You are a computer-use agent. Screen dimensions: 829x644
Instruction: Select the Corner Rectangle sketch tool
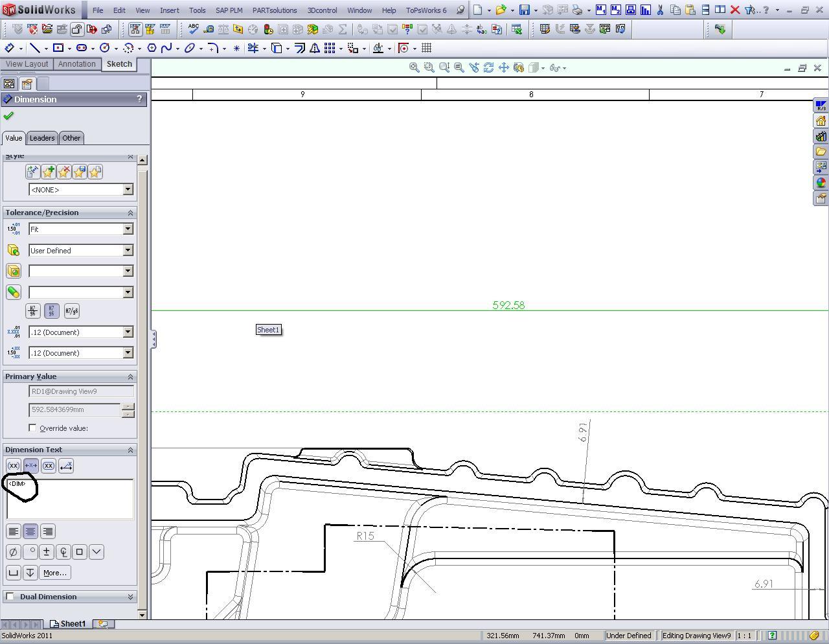click(58, 48)
